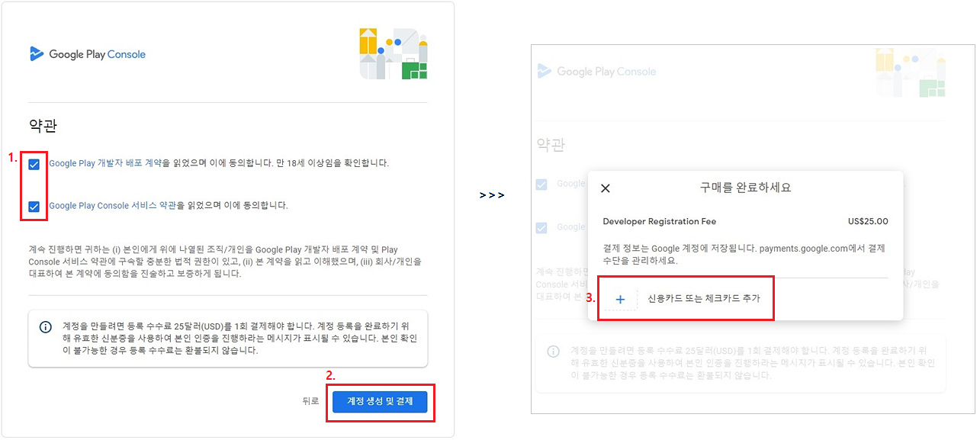Toggle the Play Console 서비스 약관 checkbox
The width and height of the screenshot is (980, 440).
(34, 206)
